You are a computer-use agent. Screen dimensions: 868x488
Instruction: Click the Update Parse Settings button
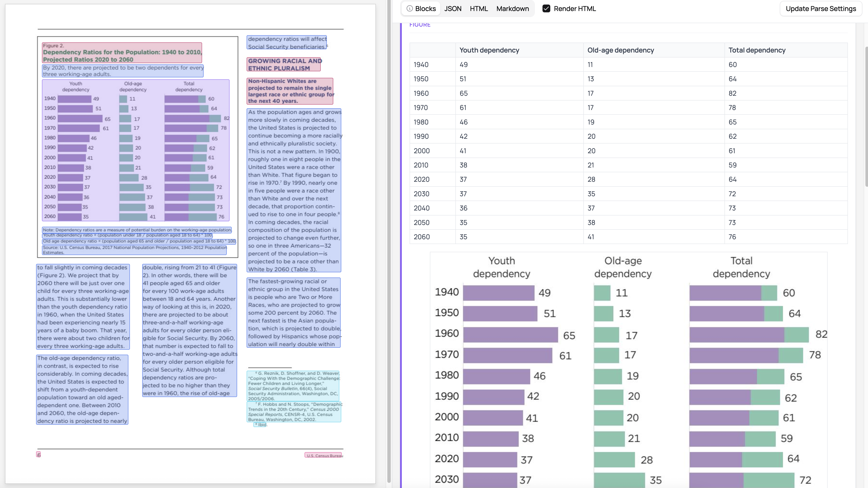point(821,8)
